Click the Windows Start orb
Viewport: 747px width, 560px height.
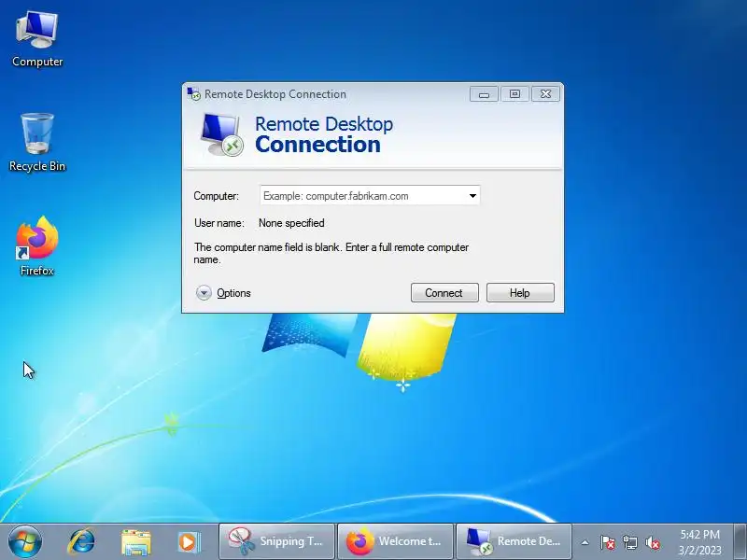pyautogui.click(x=25, y=541)
